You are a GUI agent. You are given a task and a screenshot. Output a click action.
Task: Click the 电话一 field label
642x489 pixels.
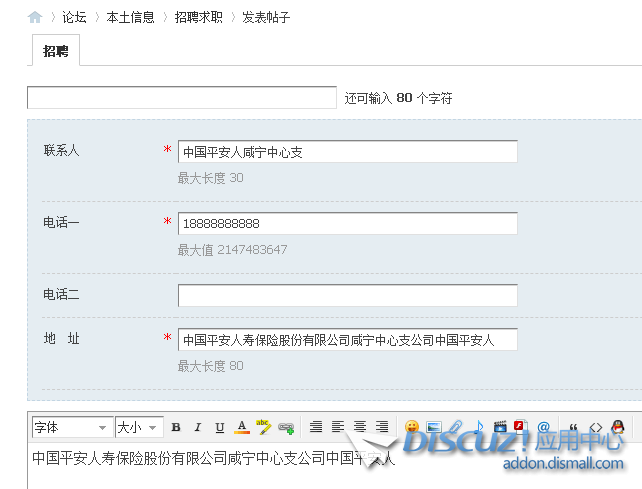[61, 222]
